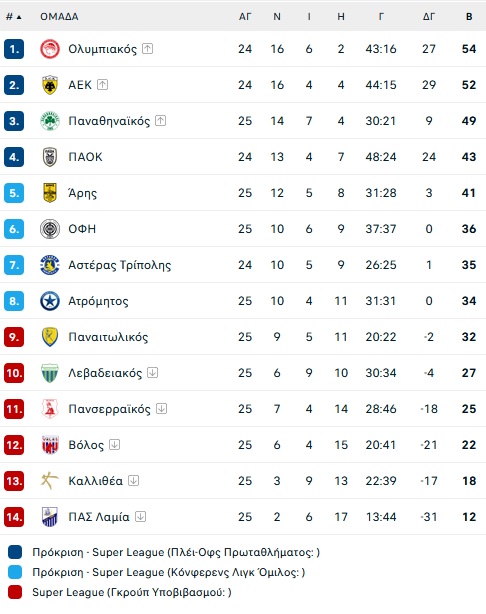Sort the table by the # column
This screenshot has height=614, width=486.
[x=14, y=17]
